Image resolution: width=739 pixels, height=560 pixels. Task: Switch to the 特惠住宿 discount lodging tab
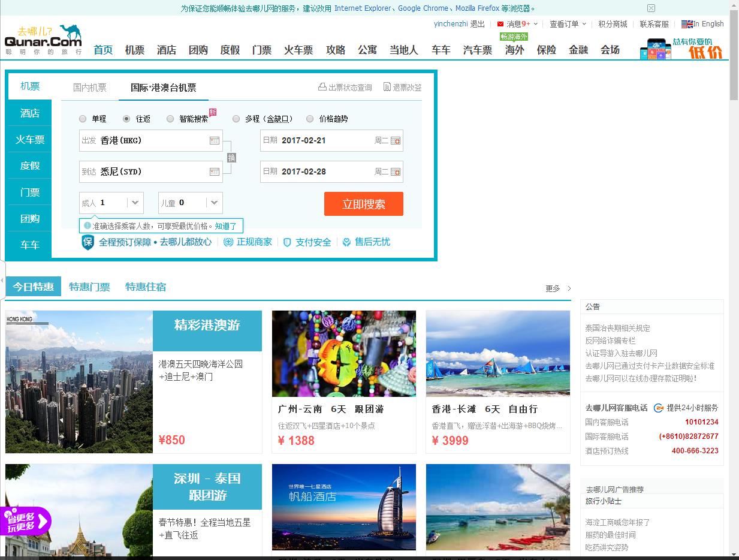pos(146,287)
